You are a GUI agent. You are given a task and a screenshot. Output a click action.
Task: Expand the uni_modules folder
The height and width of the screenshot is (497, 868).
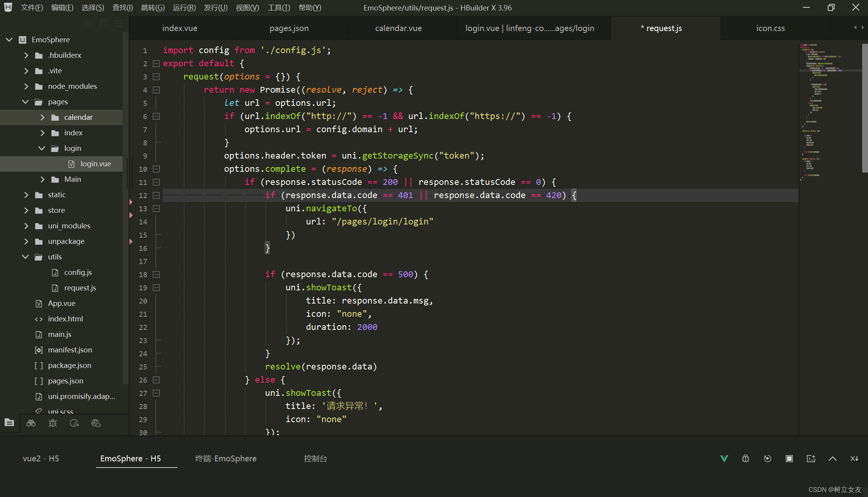(26, 226)
